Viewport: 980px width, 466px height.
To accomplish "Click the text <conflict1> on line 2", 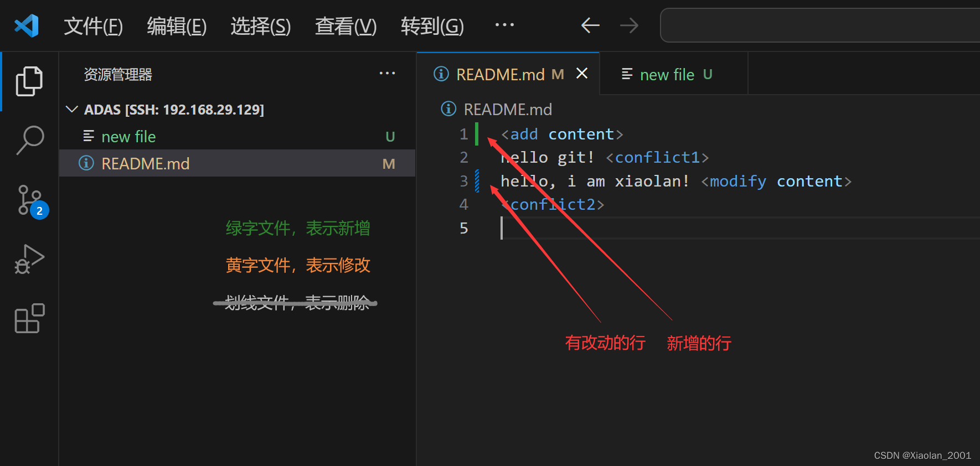I will tap(657, 158).
